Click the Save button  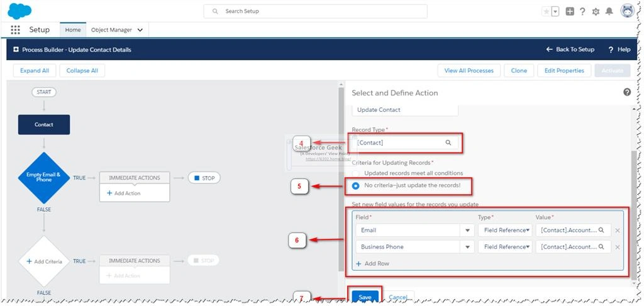[x=365, y=297]
